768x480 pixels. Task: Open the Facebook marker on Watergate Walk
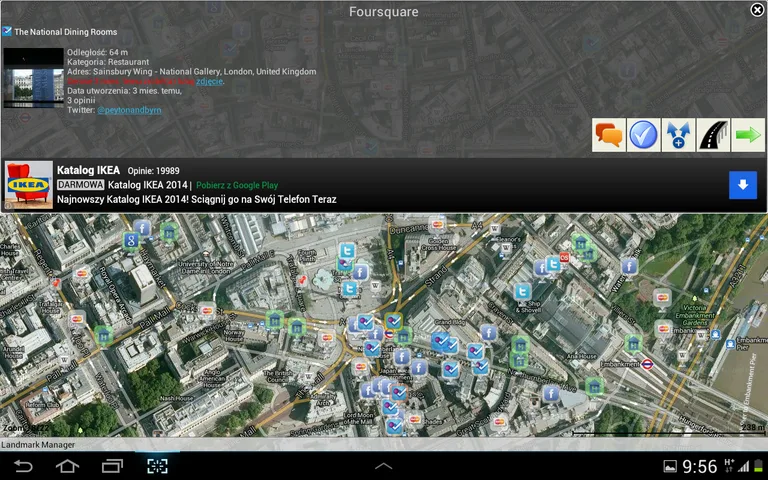coord(629,267)
